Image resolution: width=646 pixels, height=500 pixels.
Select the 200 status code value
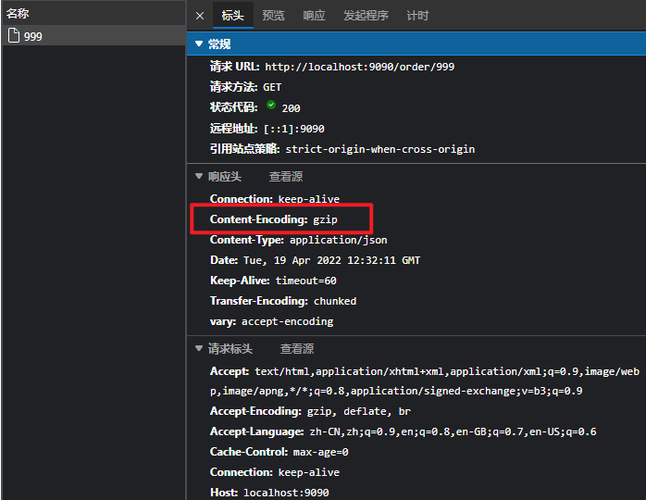tap(291, 108)
